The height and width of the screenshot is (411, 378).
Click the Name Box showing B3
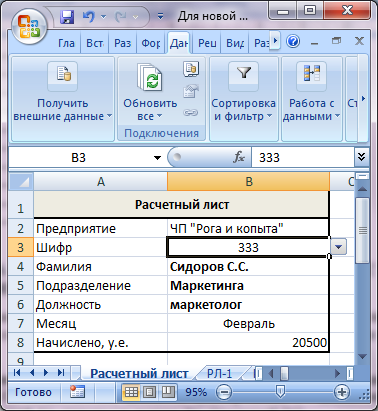tap(79, 157)
